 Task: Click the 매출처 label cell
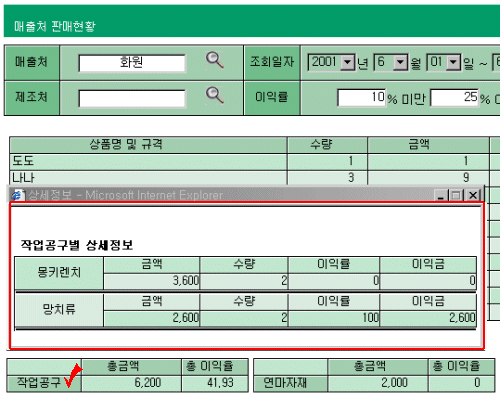point(32,62)
